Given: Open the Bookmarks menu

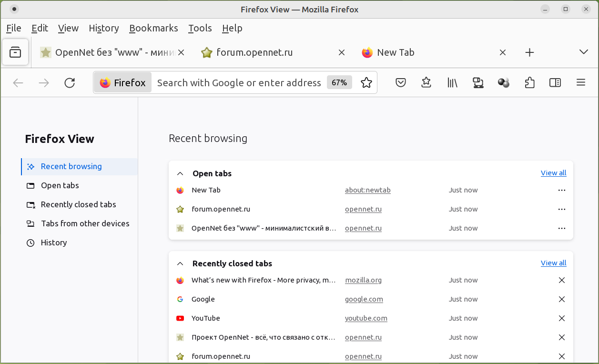Looking at the screenshot, I should 153,28.
